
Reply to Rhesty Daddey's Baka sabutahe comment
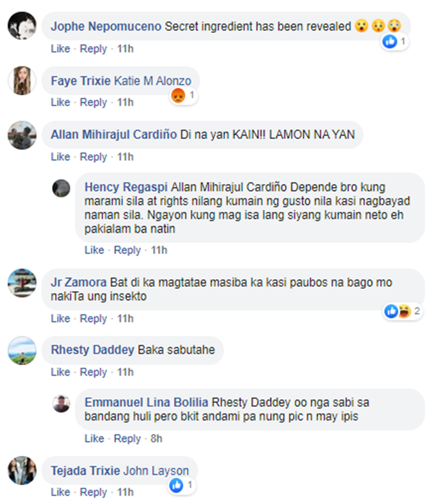(x=93, y=372)
